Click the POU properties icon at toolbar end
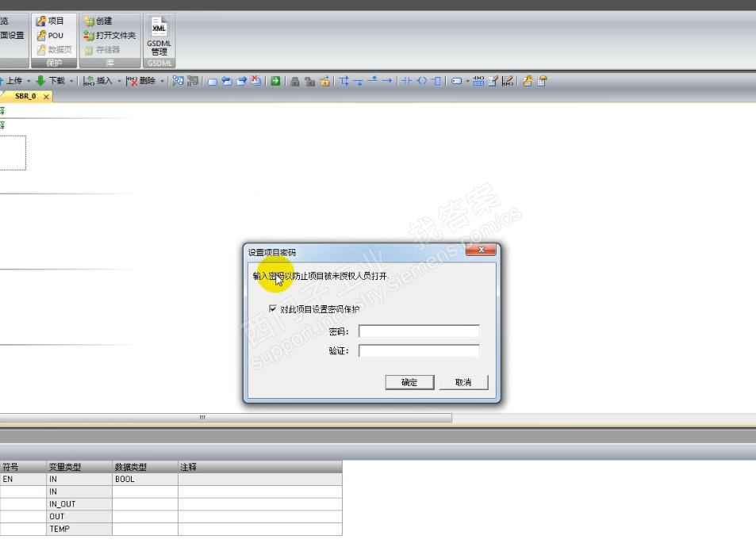 click(x=542, y=81)
